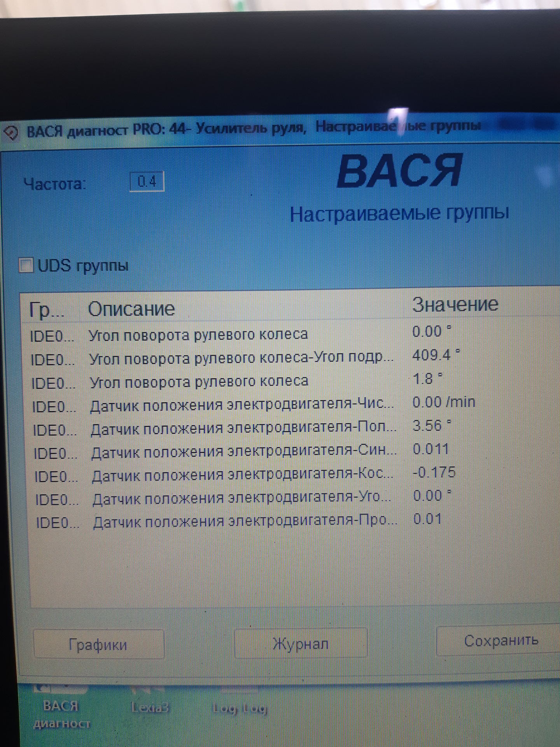Screen dimensions: 560x747
Task: Click the Частота field showing 0.4
Action: tap(147, 181)
